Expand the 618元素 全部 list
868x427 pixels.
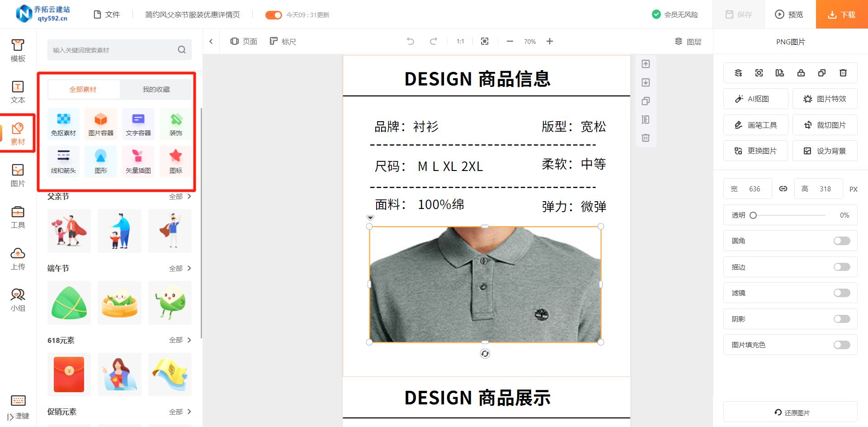[x=180, y=340]
